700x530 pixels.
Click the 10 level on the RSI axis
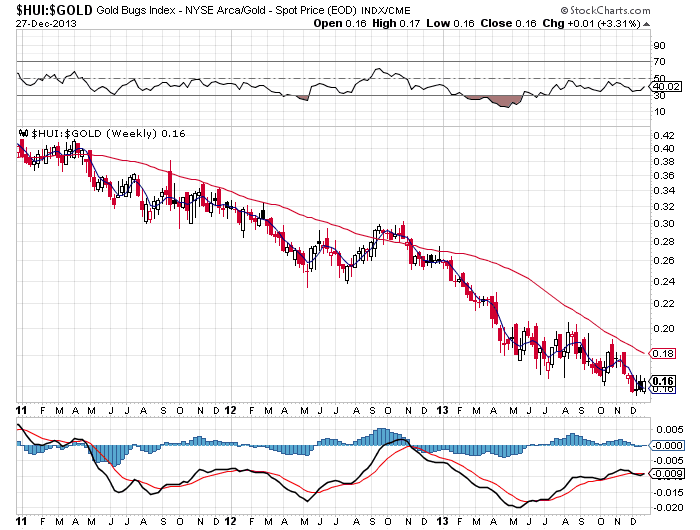pyautogui.click(x=659, y=112)
